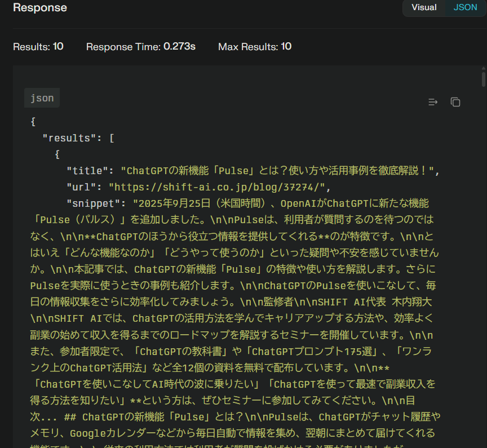Click the scrollbar up arrow

pyautogui.click(x=483, y=70)
